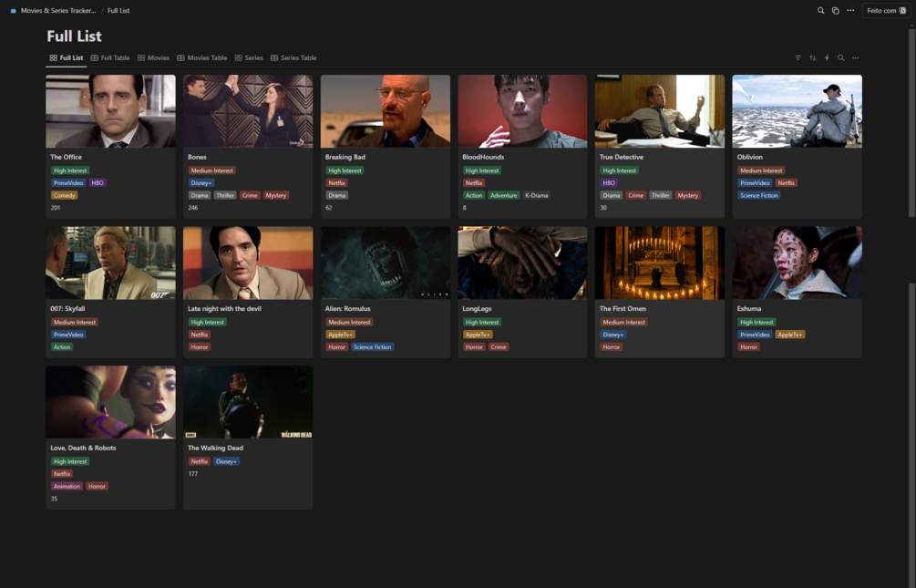Open Late night with the devil image
Viewport: 916px width, 588px height.
coord(248,263)
